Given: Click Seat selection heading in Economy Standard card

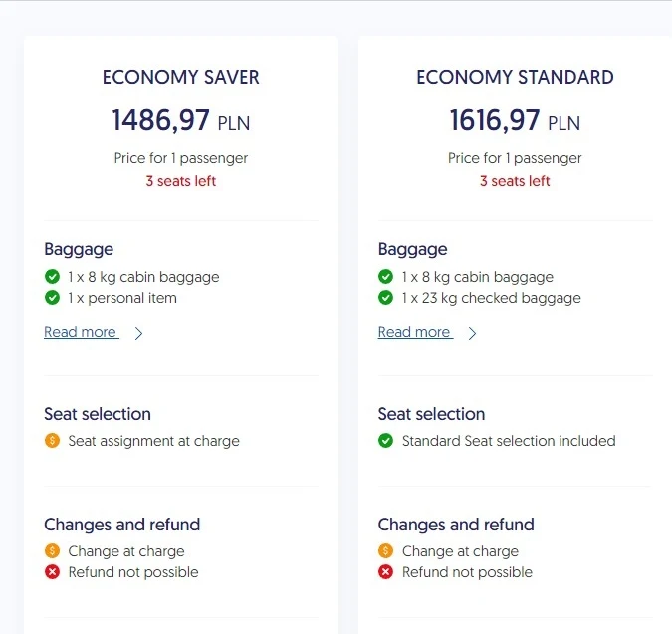Looking at the screenshot, I should tap(431, 414).
